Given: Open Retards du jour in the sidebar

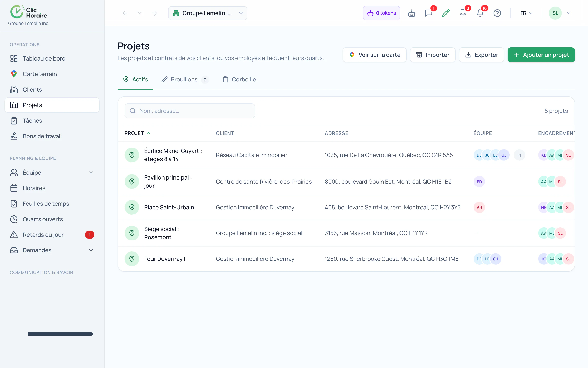Looking at the screenshot, I should 52,235.
